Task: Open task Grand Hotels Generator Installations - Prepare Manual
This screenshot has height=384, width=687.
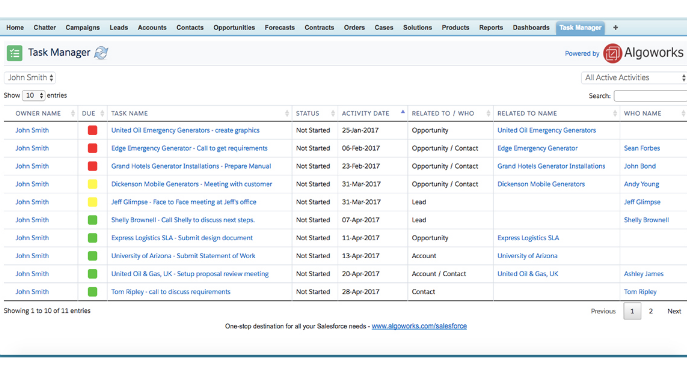Action: (x=191, y=166)
